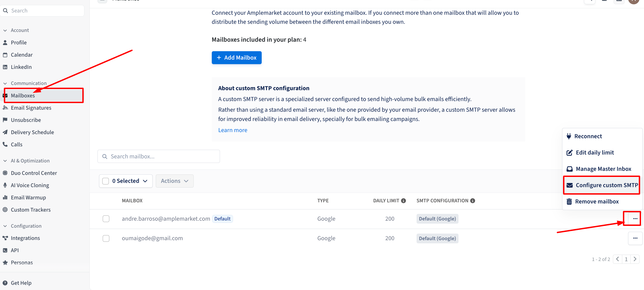Go to next page of mailboxes

635,259
